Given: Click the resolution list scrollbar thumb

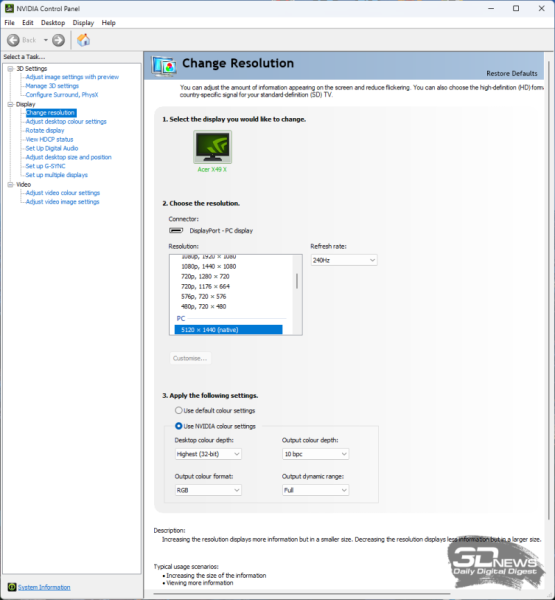Looking at the screenshot, I should click(297, 281).
